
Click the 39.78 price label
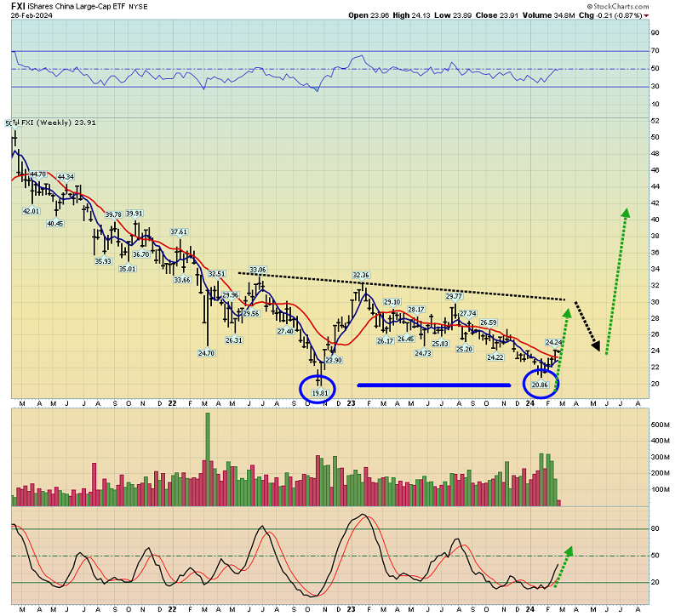point(113,215)
